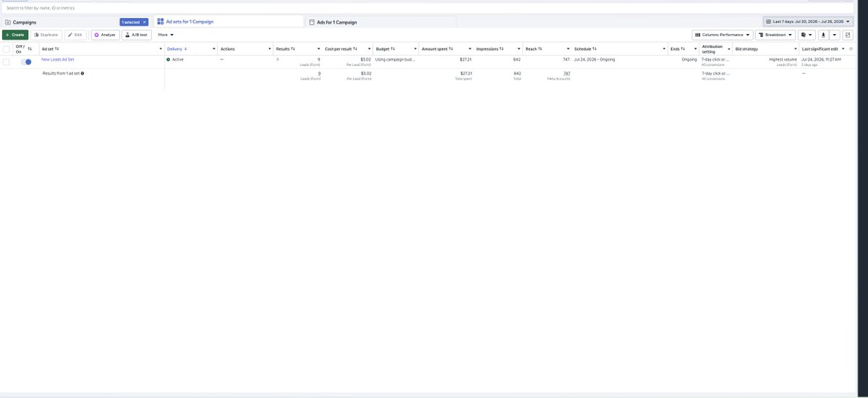Screen dimensions: 868x398
Task: Sort by the Results column
Action: click(285, 48)
